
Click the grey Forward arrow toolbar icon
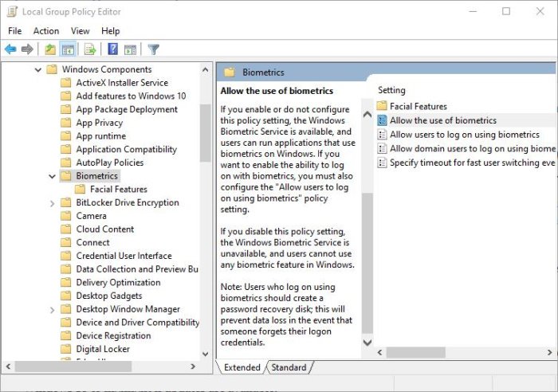point(27,49)
